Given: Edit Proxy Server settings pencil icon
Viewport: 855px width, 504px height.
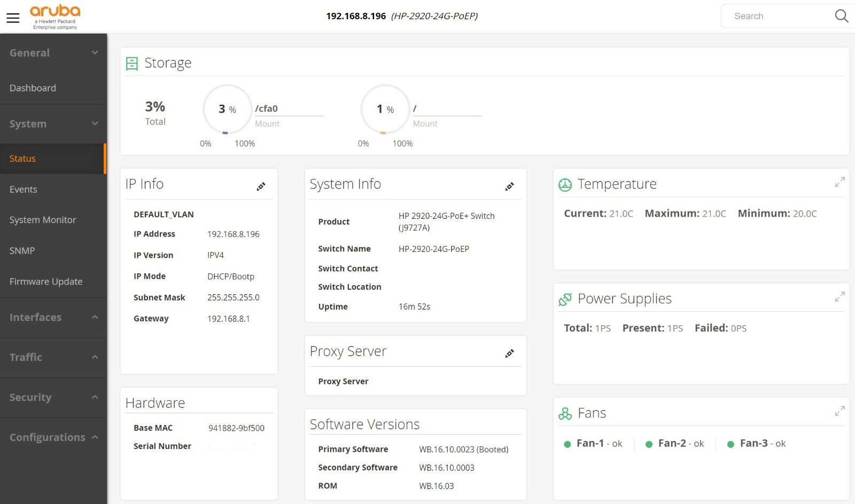Looking at the screenshot, I should (x=509, y=353).
